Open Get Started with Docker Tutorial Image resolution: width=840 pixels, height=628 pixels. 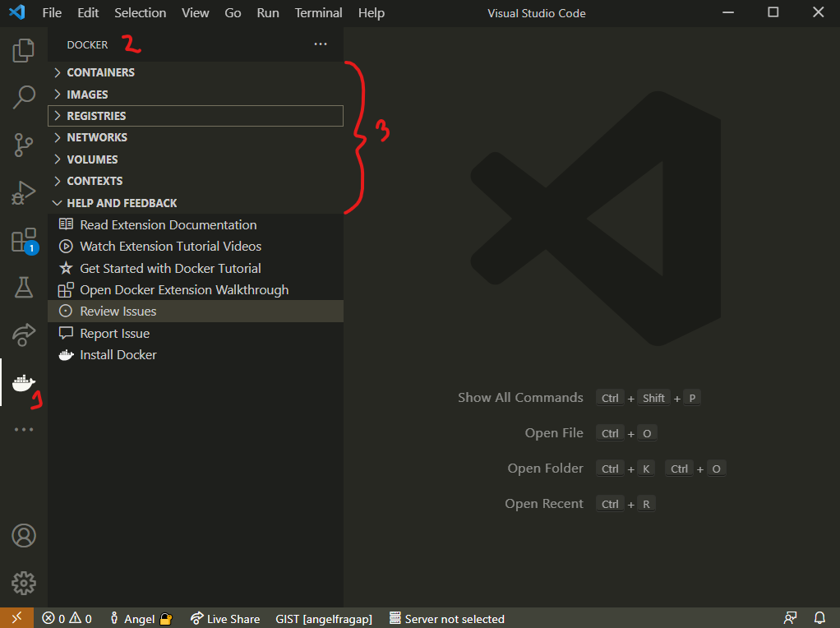tap(196, 269)
